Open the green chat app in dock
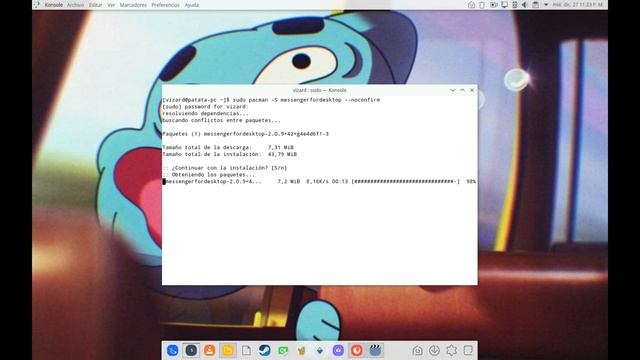Viewport: 640px width, 360px height. (x=283, y=350)
